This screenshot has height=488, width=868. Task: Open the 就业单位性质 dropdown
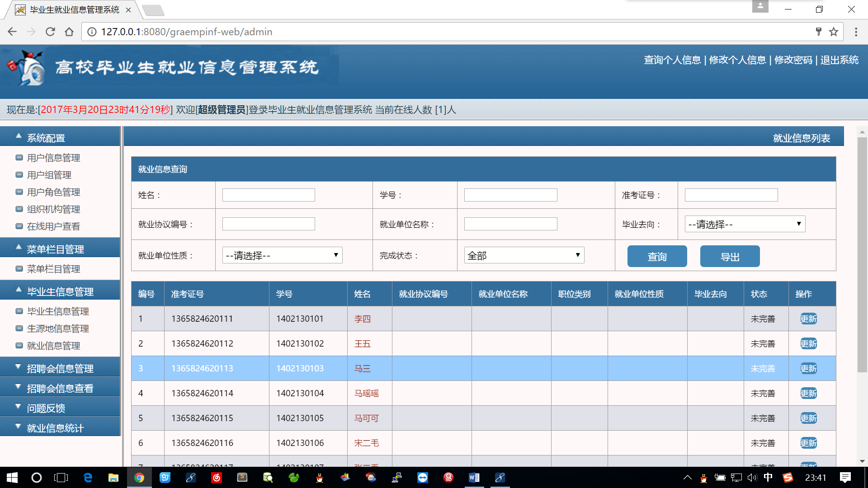pyautogui.click(x=282, y=255)
